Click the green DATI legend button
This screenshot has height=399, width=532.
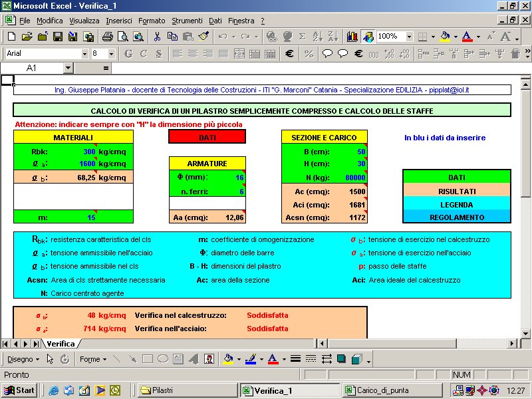457,178
